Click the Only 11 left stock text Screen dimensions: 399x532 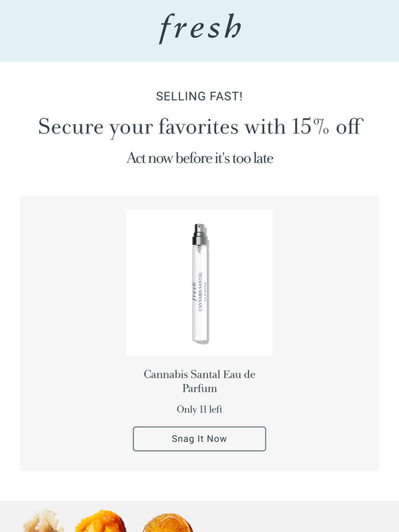coord(199,409)
